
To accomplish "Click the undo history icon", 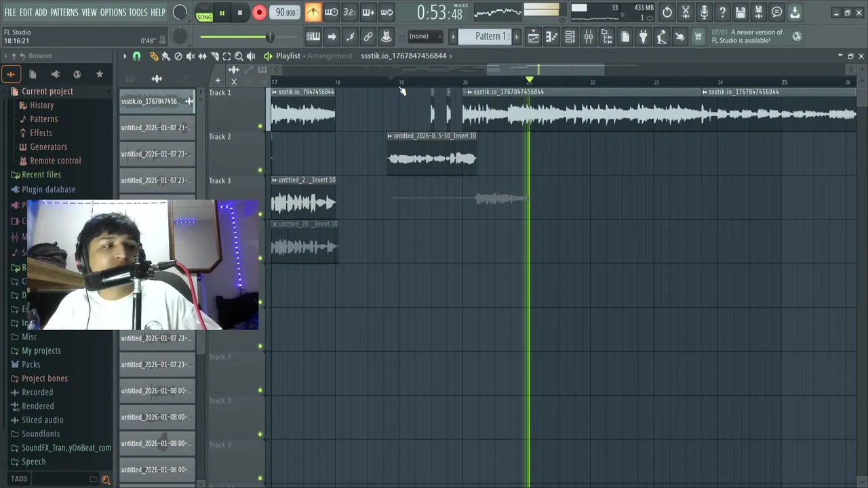I will click(x=667, y=12).
